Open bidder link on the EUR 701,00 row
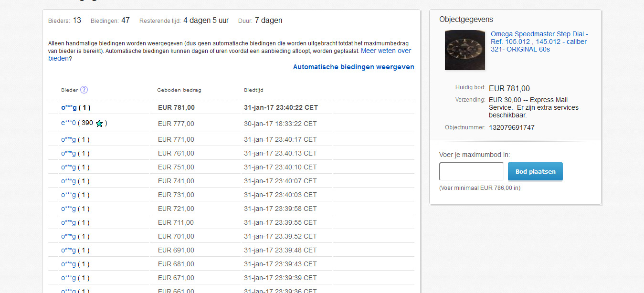 pos(69,236)
